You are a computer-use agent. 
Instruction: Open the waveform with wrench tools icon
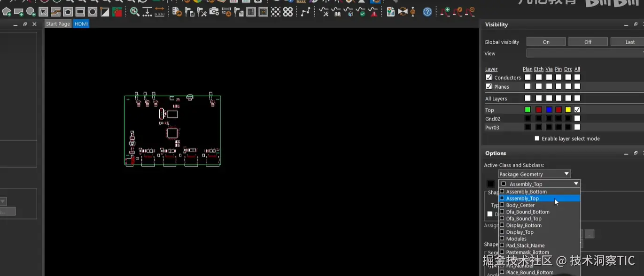point(324,12)
